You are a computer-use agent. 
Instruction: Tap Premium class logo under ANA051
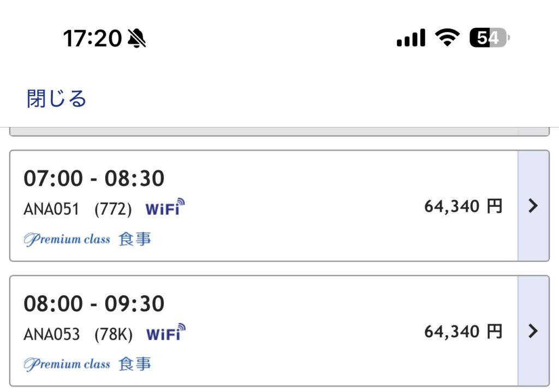click(67, 239)
